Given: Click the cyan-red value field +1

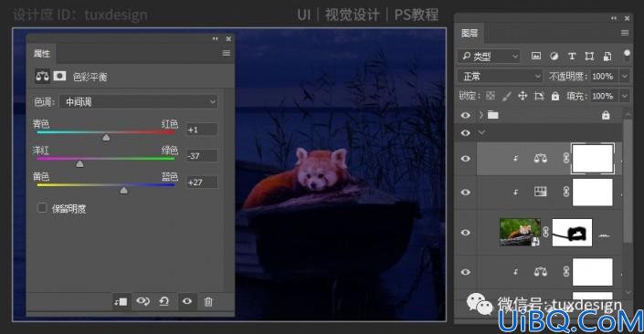Looking at the screenshot, I should (202, 130).
